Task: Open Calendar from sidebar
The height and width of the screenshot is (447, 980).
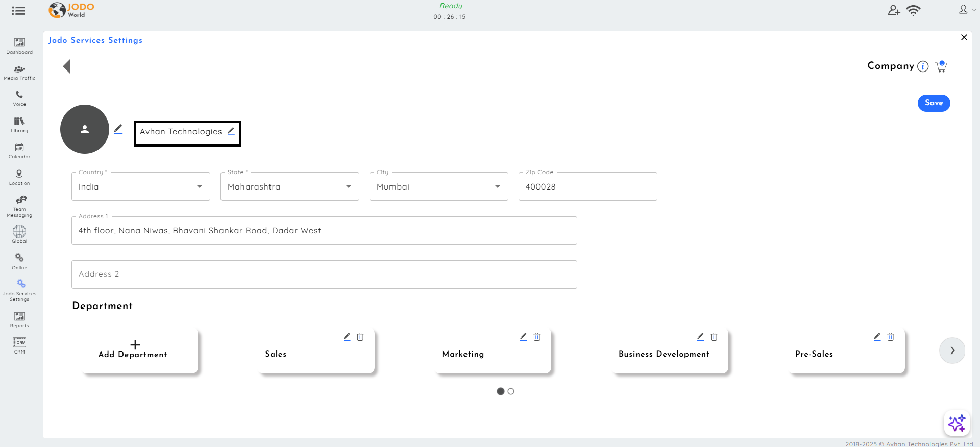Action: (x=19, y=151)
